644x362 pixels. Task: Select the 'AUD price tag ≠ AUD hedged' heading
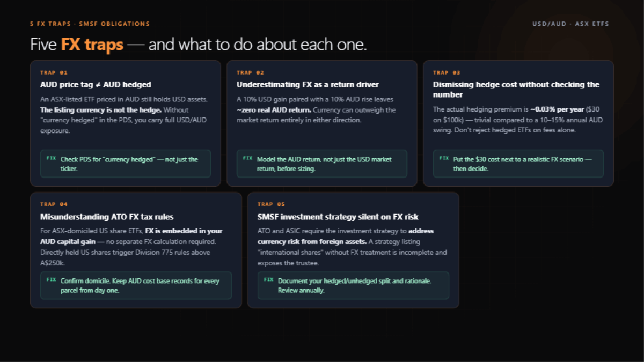96,84
